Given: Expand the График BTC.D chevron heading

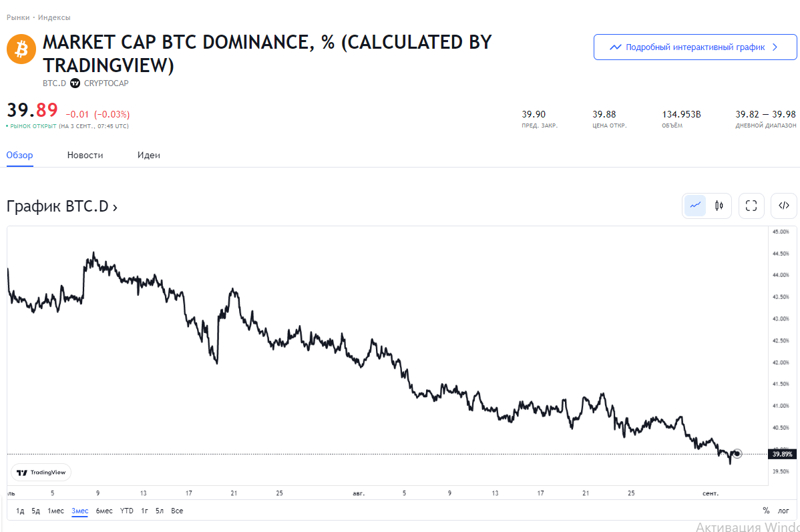Looking at the screenshot, I should coord(61,206).
